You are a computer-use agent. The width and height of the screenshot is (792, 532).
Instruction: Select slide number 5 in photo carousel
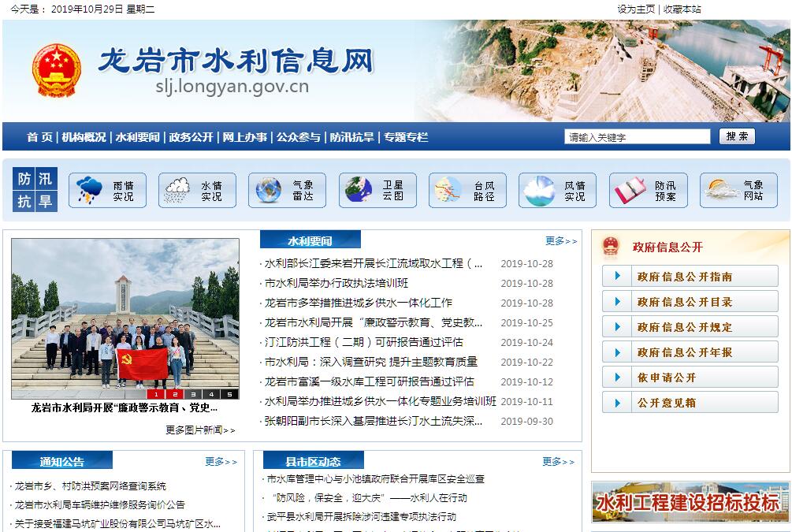point(229,394)
